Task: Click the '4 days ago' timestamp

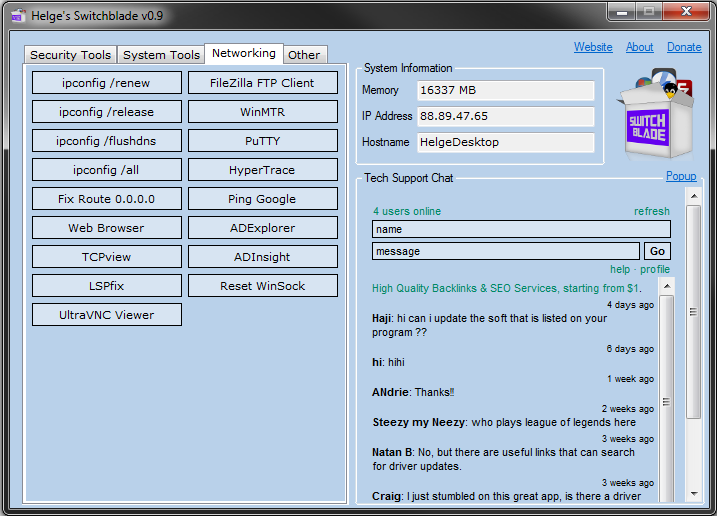Action: click(630, 305)
